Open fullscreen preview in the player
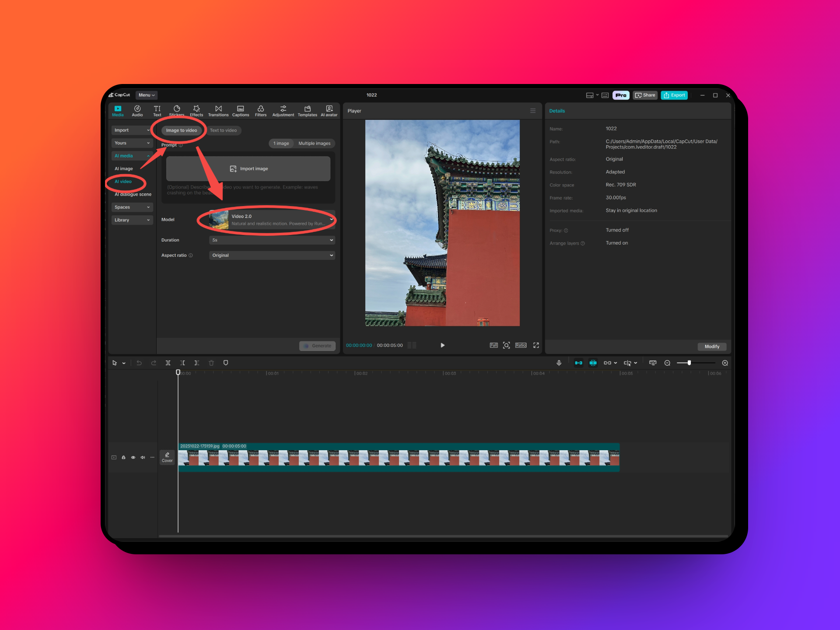 pos(536,345)
